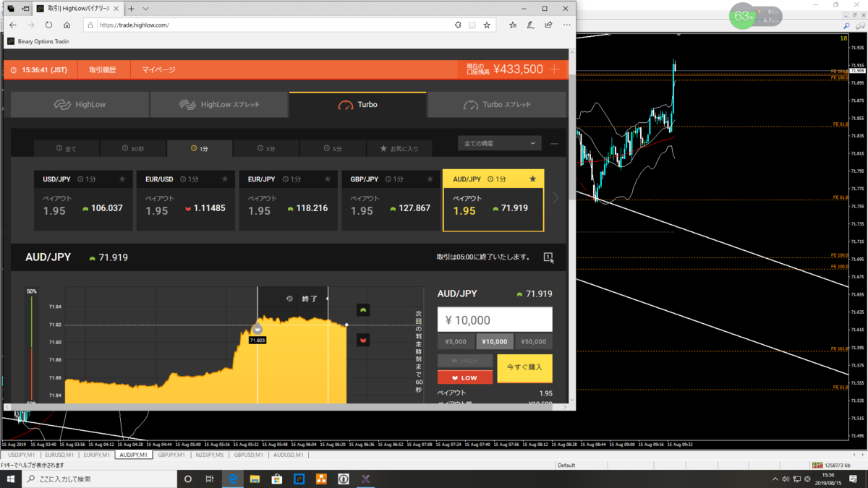Favorite the EUR/JPY asset card
The height and width of the screenshot is (488, 868).
coord(328,179)
